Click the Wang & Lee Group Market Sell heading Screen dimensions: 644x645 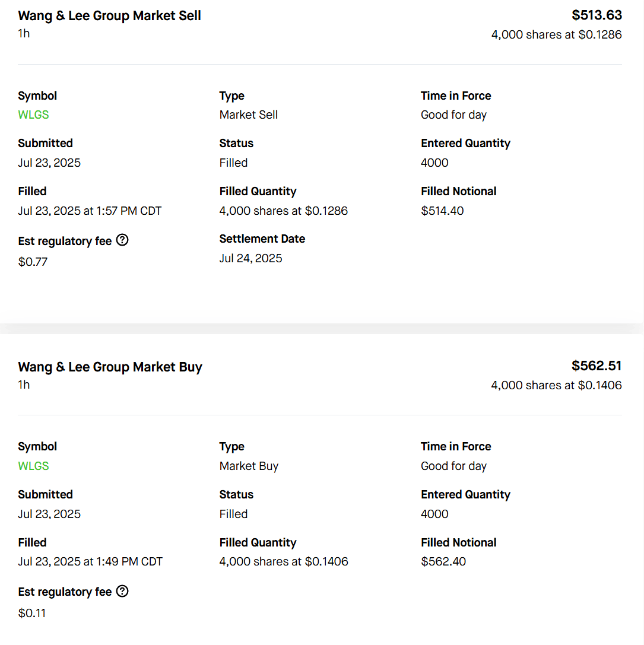(x=109, y=16)
